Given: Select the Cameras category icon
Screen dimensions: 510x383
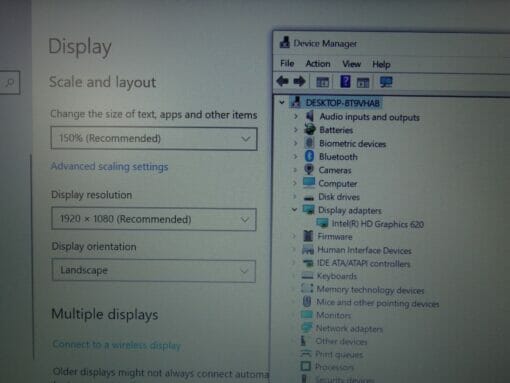Looking at the screenshot, I should [309, 169].
